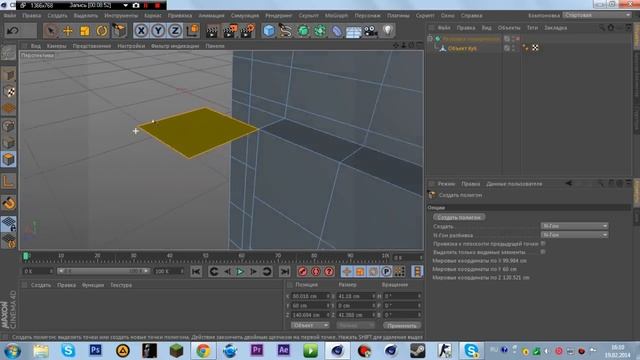
Task: Click the autokeying red button
Action: (x=316, y=271)
